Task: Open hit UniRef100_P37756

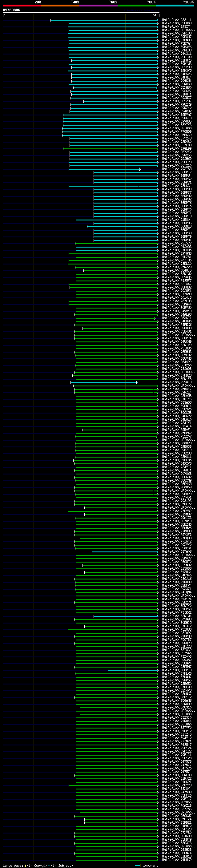Action: click(x=177, y=809)
